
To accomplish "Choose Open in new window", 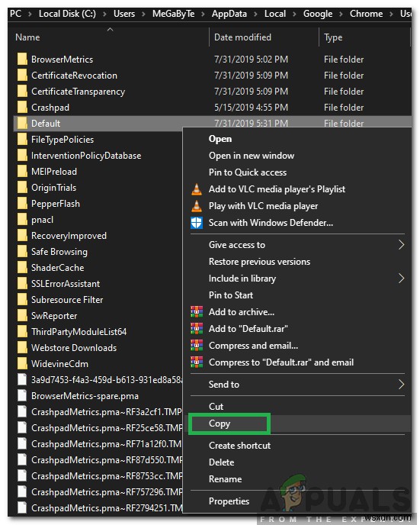I will 252,156.
